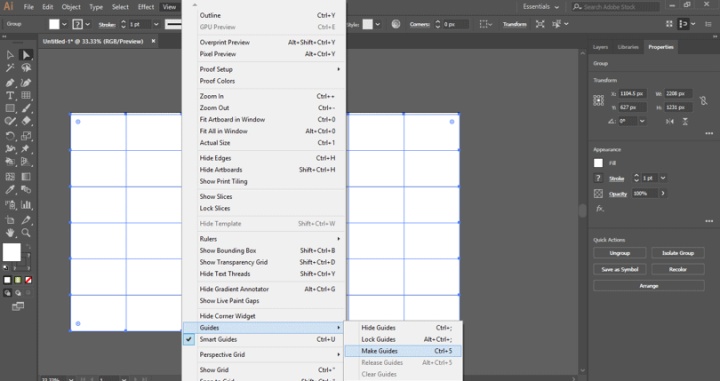Select the Rotate tool

pos(10,136)
